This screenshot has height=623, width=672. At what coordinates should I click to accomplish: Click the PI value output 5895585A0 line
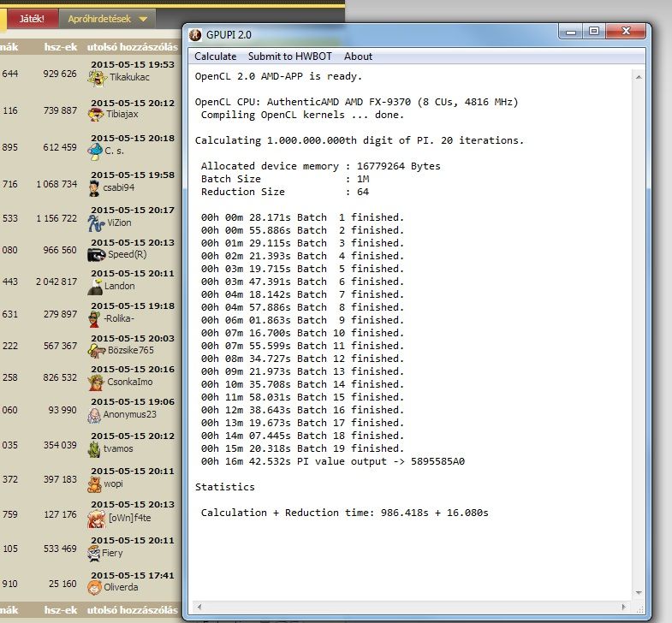coord(333,461)
